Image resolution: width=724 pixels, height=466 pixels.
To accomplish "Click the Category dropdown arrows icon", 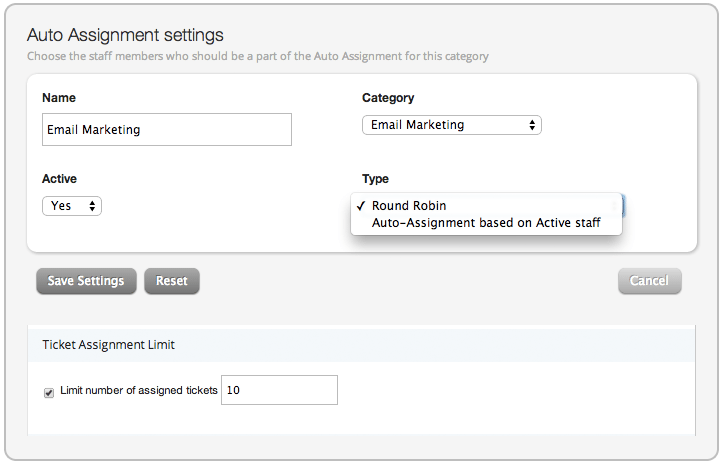I will (532, 125).
